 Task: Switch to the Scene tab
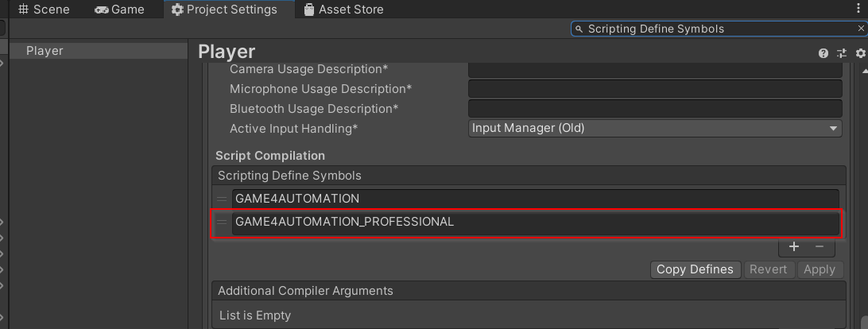point(43,10)
